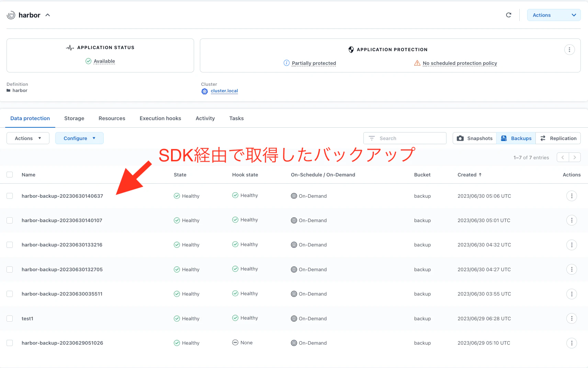The image size is (588, 368).
Task: Sort by the Name column header
Action: pos(29,175)
